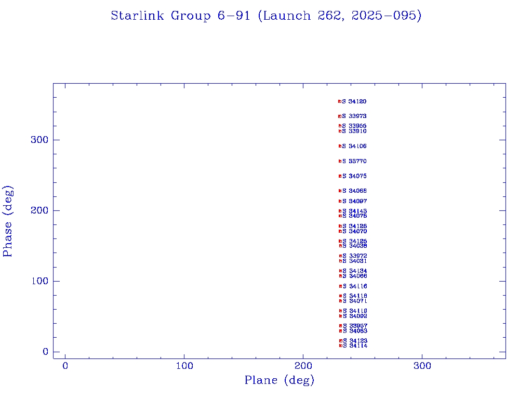Select the red data point for S 33770
532x399 pixels.
pyautogui.click(x=340, y=161)
